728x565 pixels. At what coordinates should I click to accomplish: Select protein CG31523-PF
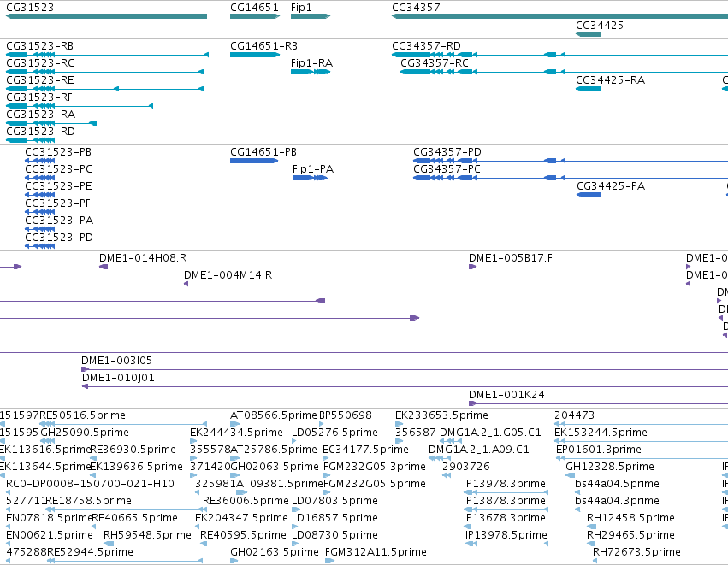coord(40,212)
